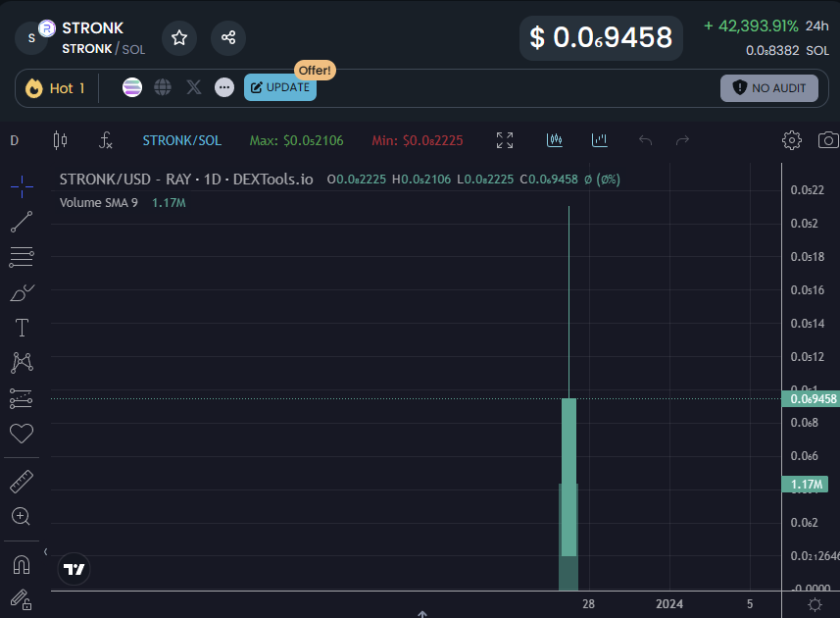The image size is (840, 618).
Task: Click the Max: $0.0₅2106 price text
Action: point(296,140)
